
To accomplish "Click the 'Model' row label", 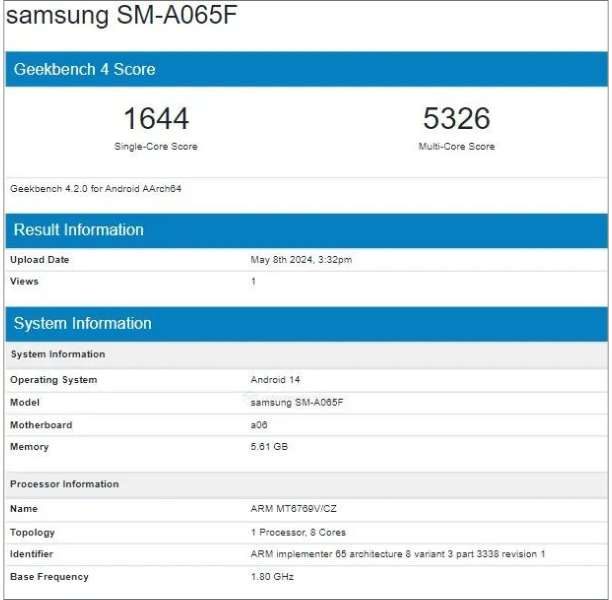I will coord(25,402).
